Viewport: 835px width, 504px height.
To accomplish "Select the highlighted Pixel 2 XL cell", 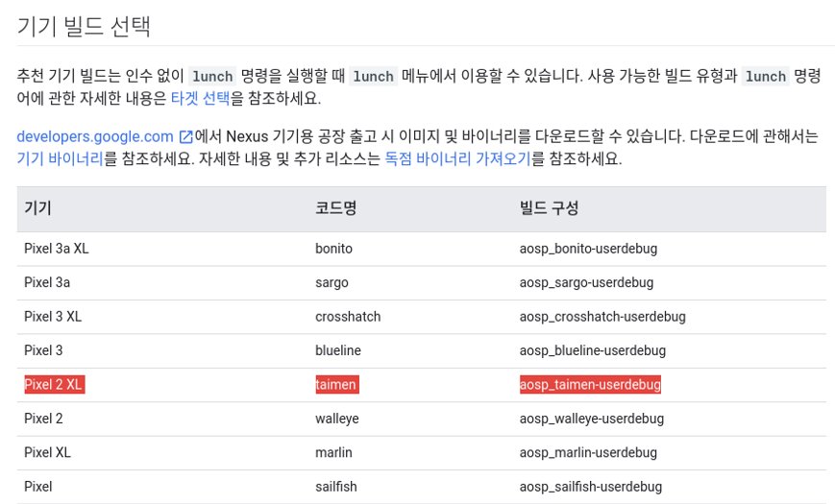I will [55, 385].
